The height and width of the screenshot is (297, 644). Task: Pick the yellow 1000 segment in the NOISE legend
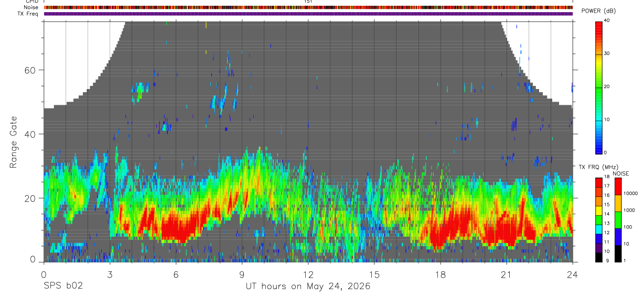(x=618, y=203)
